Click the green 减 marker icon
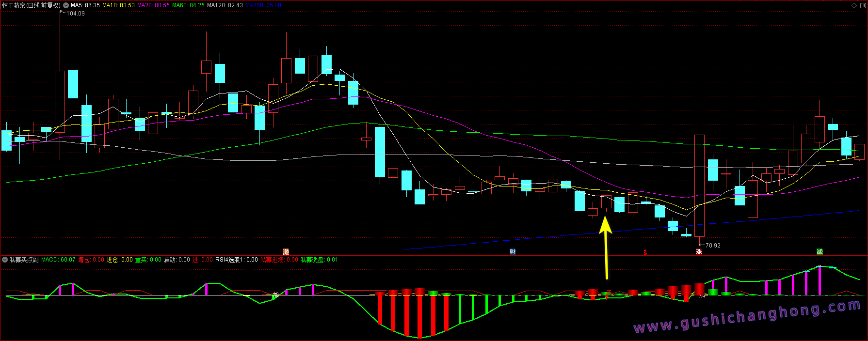 click(x=820, y=252)
